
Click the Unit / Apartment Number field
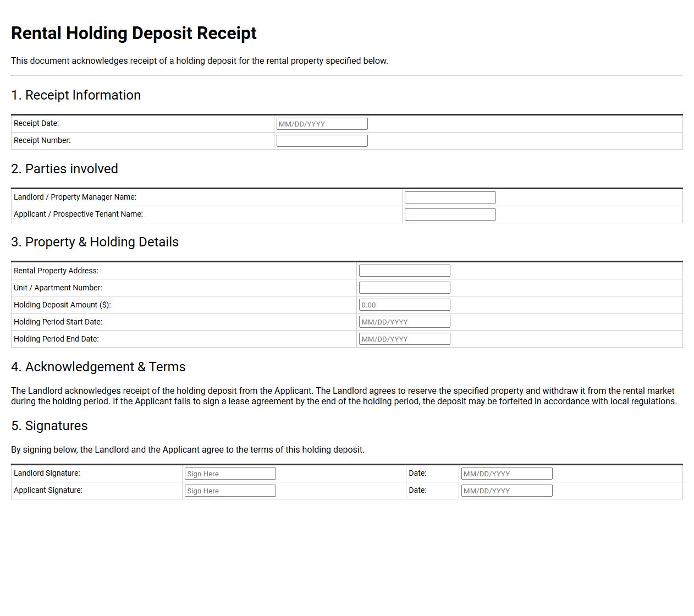coord(404,288)
